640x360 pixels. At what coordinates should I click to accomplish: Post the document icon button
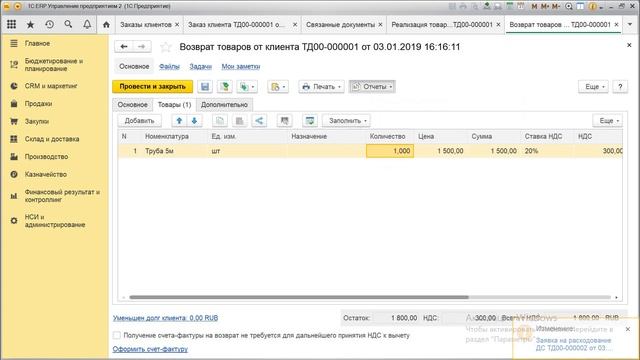[224, 87]
